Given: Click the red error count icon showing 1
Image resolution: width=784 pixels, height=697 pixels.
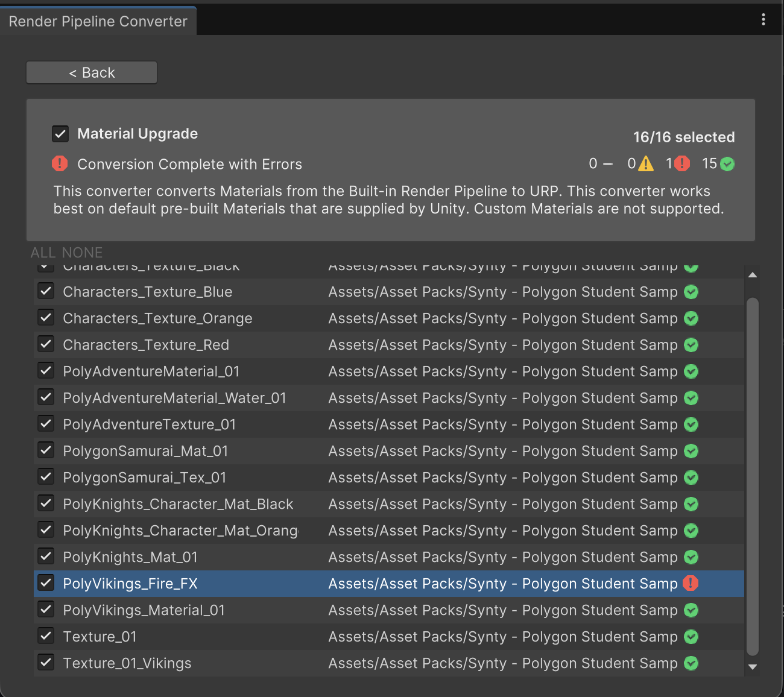Looking at the screenshot, I should point(682,163).
